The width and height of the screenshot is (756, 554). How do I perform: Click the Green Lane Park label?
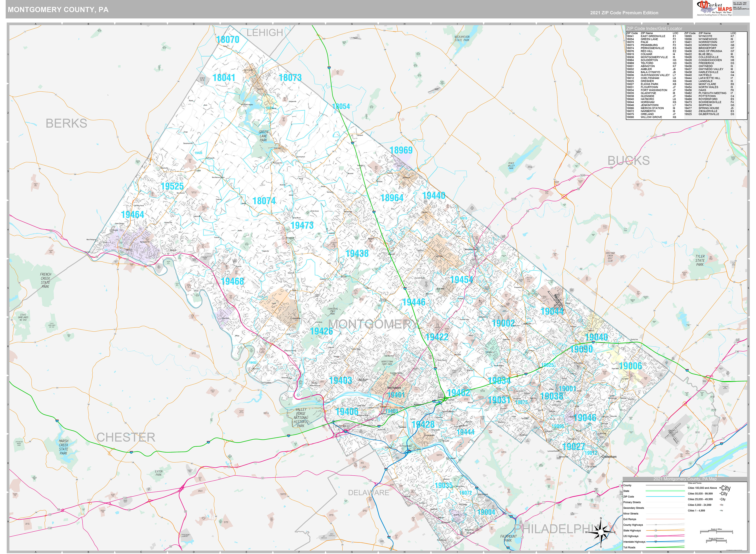263,136
